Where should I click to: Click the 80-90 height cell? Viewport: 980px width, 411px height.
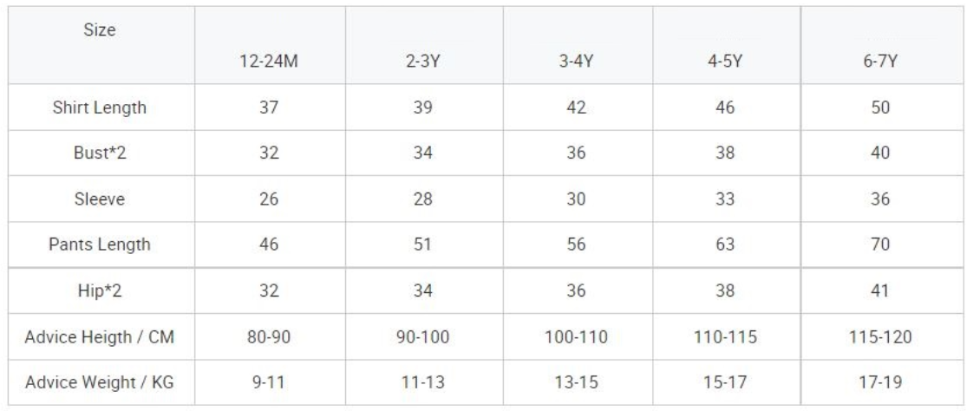(x=270, y=336)
